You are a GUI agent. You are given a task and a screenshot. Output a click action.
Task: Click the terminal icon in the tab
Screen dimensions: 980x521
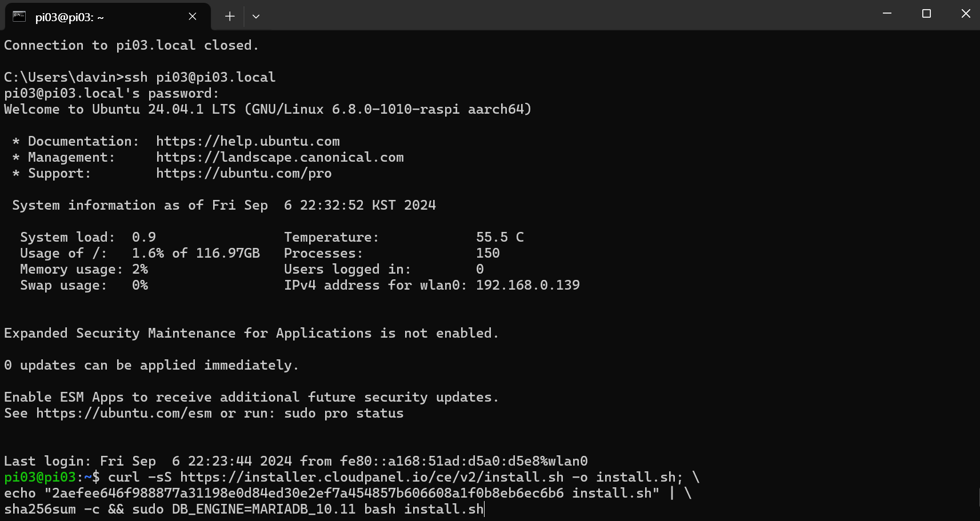[x=19, y=17]
